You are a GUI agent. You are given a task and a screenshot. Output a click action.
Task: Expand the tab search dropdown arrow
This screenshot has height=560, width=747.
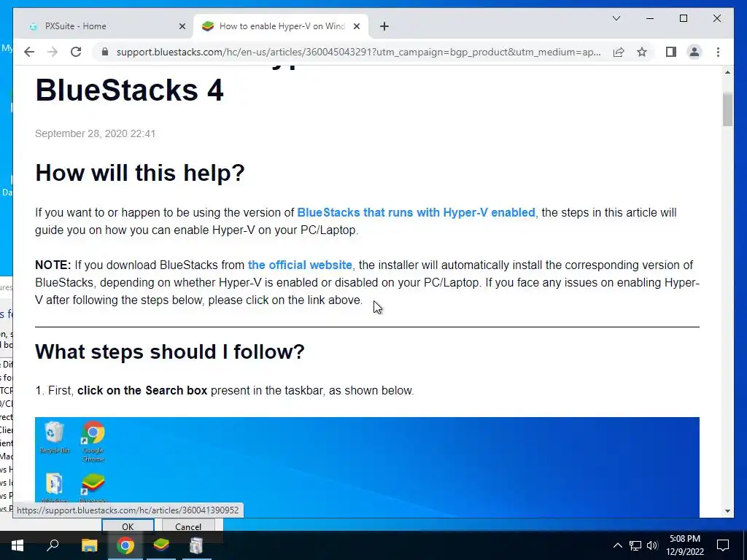pyautogui.click(x=616, y=18)
